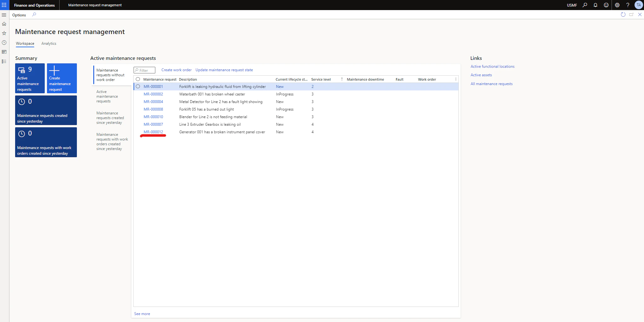
Task: Open maintenance request MR-000012
Action: pos(153,132)
